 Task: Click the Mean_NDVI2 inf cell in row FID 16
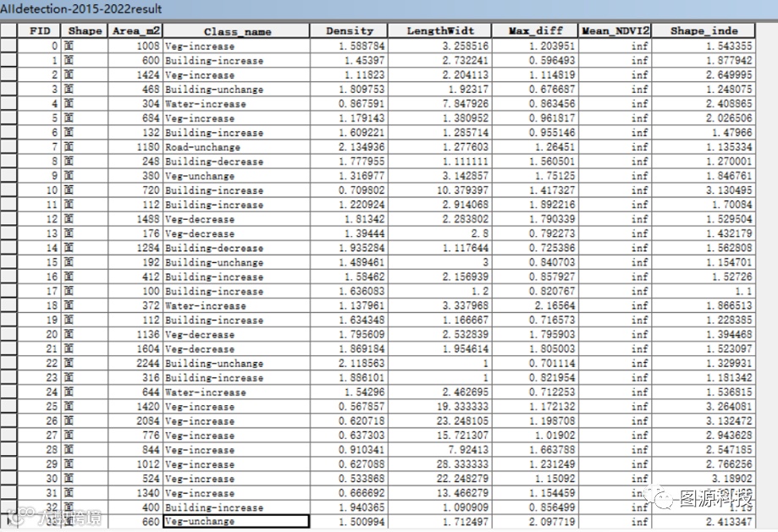615,277
